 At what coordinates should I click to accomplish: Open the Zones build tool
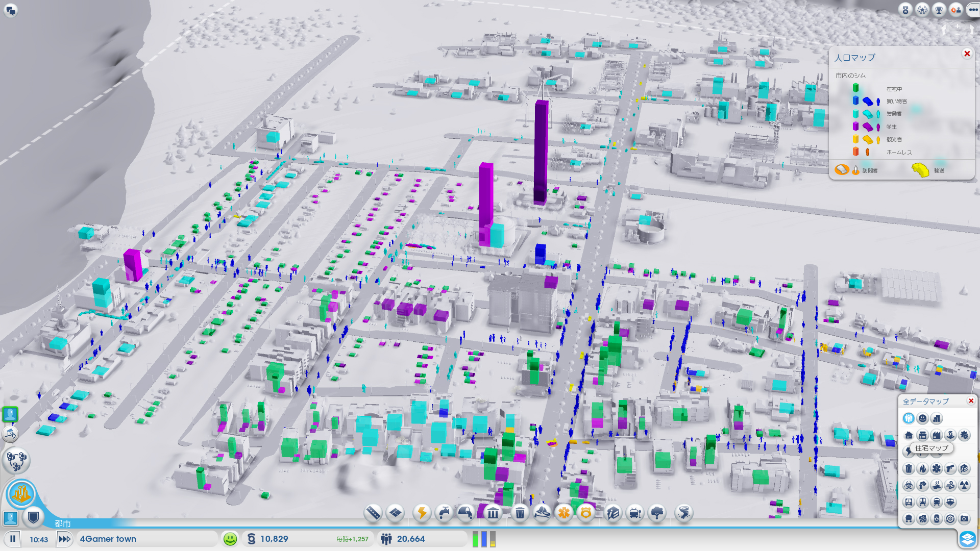click(x=396, y=512)
